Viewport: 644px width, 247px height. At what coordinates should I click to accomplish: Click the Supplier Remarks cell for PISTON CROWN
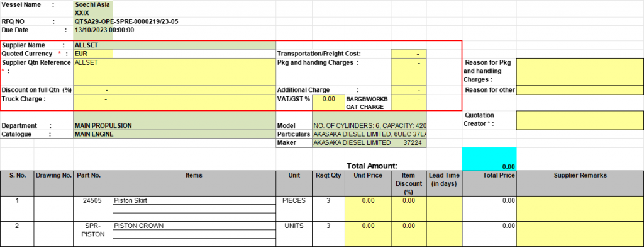point(580,234)
